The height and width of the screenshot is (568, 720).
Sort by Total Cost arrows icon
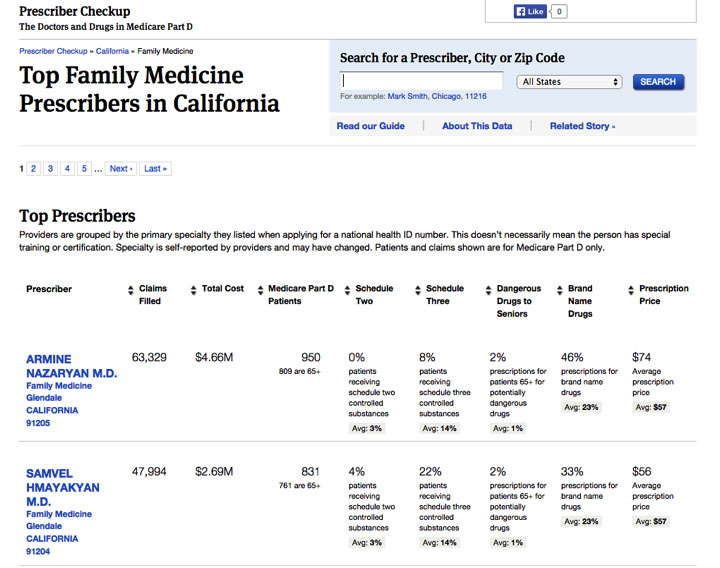click(x=193, y=290)
